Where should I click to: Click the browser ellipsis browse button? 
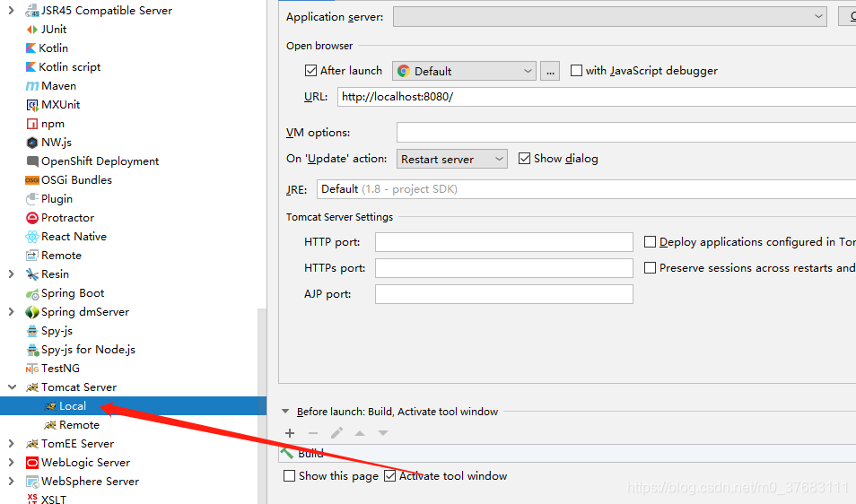[550, 71]
